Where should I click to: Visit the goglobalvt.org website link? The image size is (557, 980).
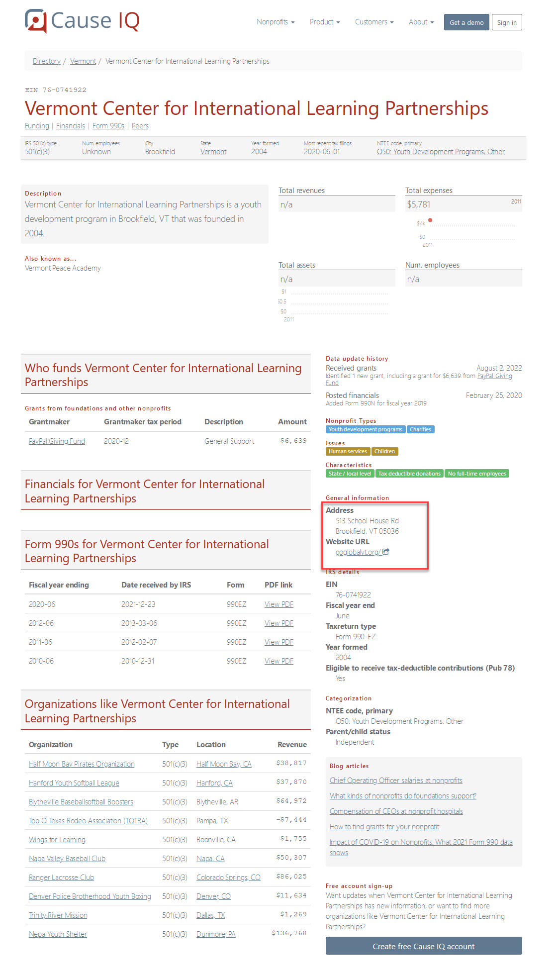coord(358,552)
